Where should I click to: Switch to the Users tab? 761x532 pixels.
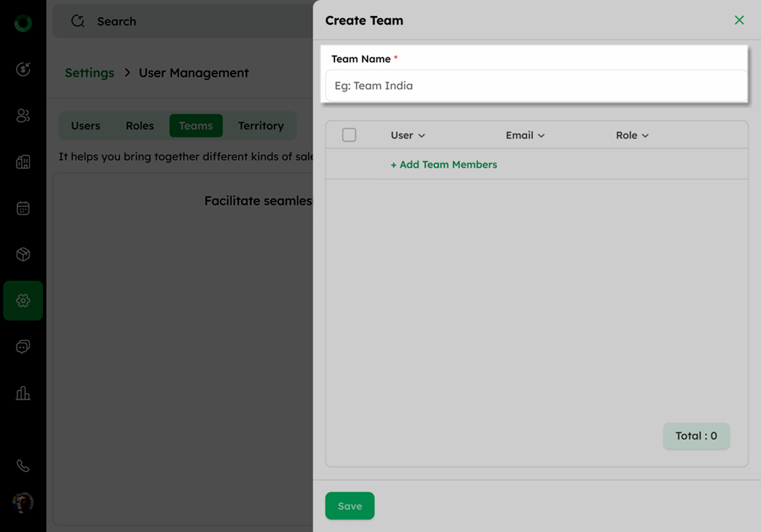click(86, 126)
